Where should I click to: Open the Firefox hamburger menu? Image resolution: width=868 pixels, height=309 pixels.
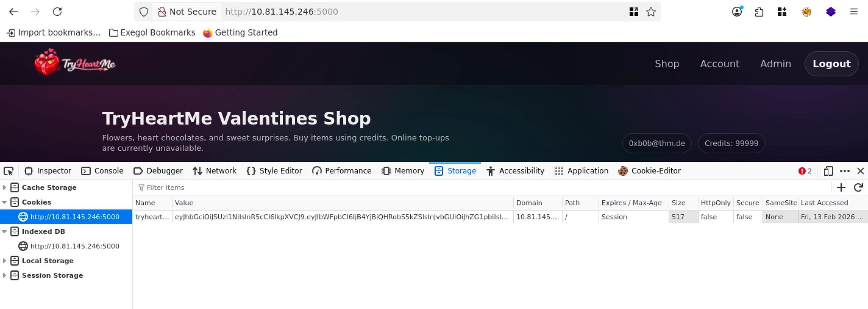click(x=854, y=12)
